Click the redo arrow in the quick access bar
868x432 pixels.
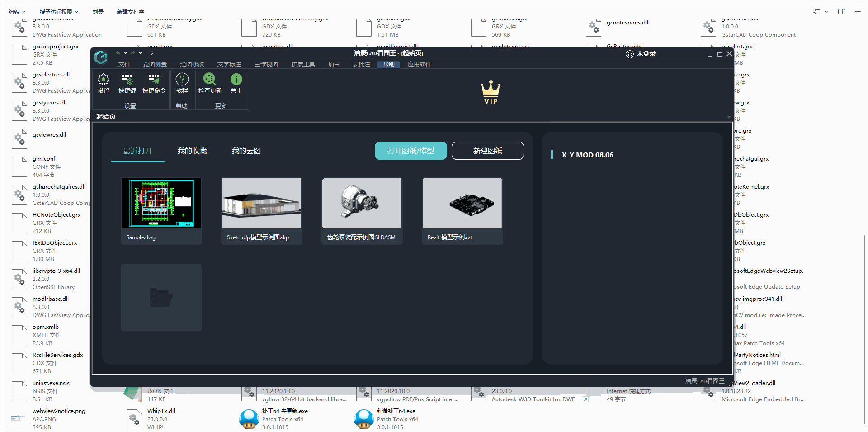tap(133, 53)
